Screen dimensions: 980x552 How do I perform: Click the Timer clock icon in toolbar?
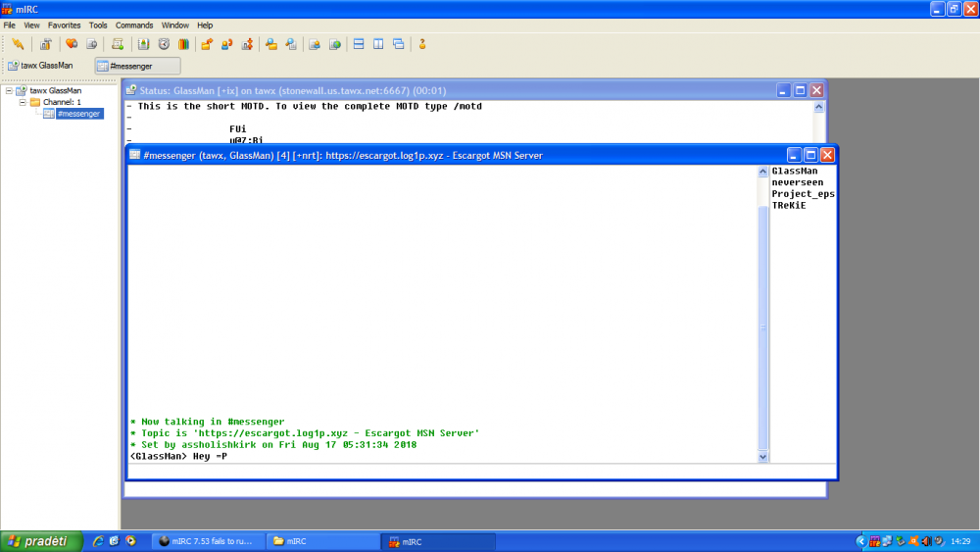pyautogui.click(x=164, y=44)
